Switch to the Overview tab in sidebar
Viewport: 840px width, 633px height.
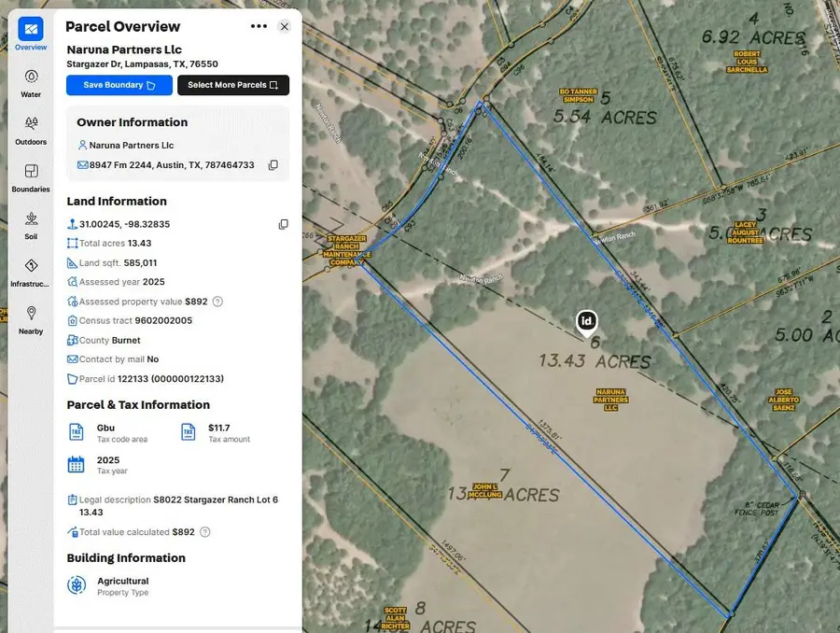[31, 31]
